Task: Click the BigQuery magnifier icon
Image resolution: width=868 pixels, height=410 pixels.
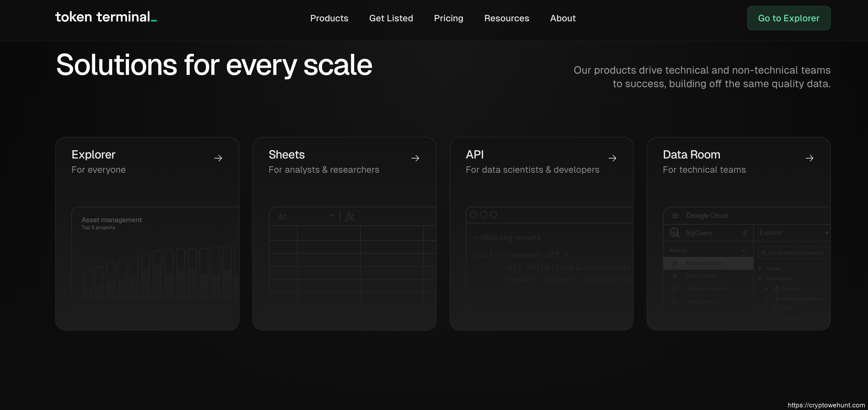Action: tap(674, 233)
